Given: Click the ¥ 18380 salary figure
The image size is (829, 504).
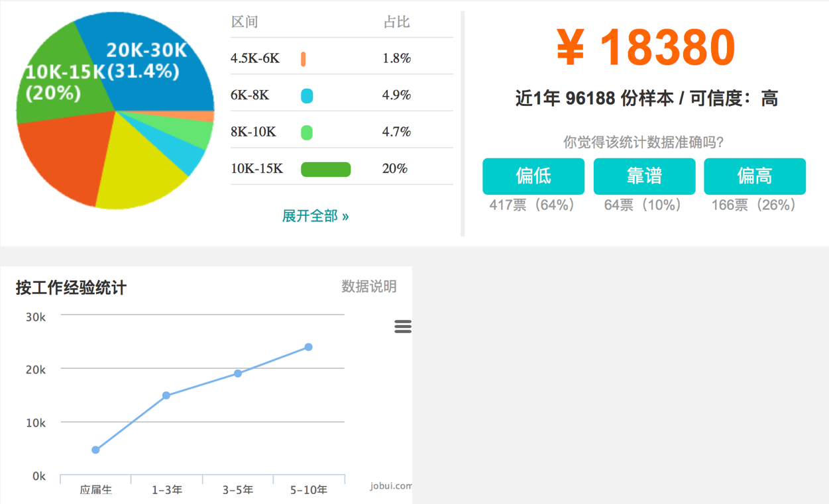Looking at the screenshot, I should (645, 48).
